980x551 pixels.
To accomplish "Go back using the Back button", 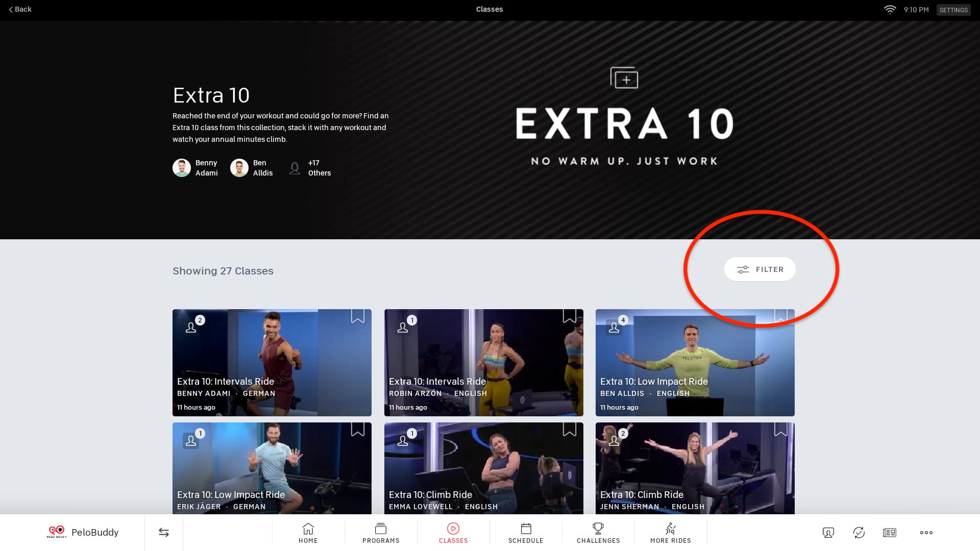I will 20,9.
